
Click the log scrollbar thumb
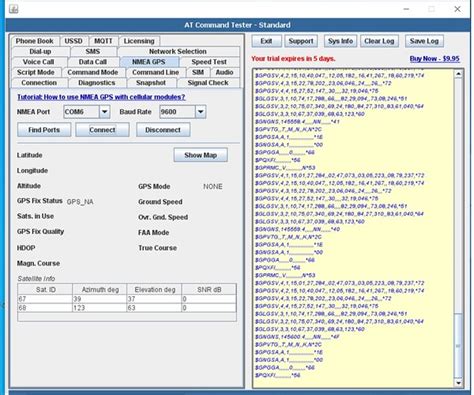[458, 345]
